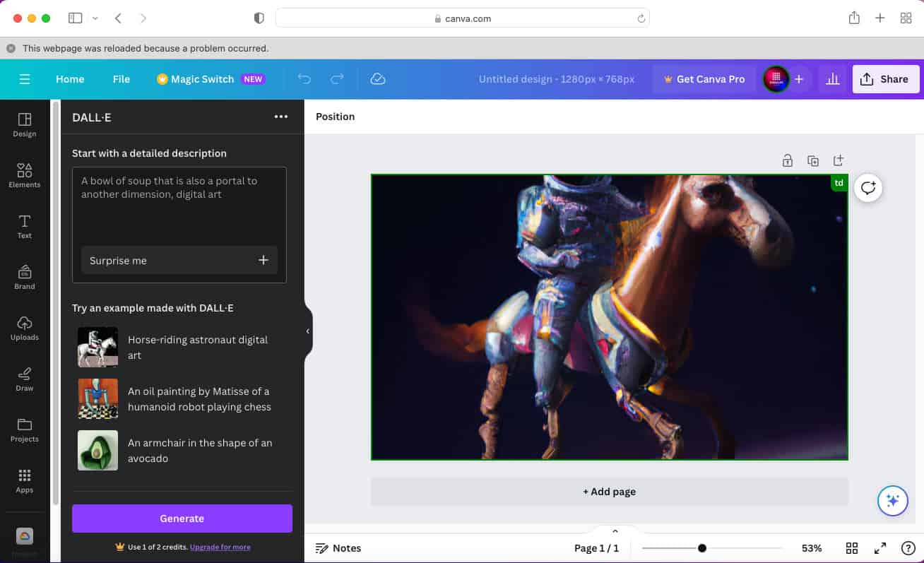Toggle the Safari sidebar view
The height and width of the screenshot is (563, 924).
[x=75, y=18]
